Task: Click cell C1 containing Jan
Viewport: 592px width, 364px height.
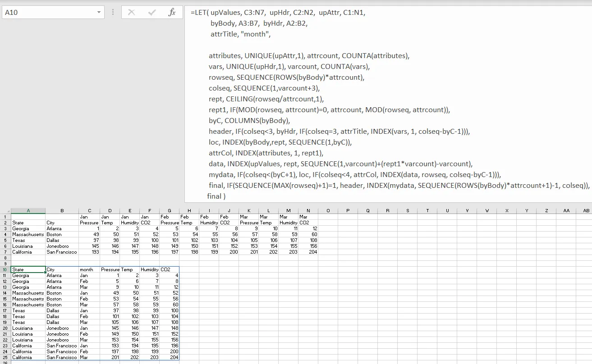Action: click(x=89, y=217)
